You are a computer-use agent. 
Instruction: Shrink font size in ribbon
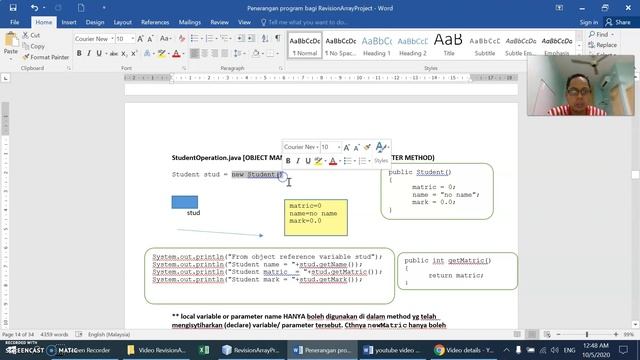[x=150, y=39]
